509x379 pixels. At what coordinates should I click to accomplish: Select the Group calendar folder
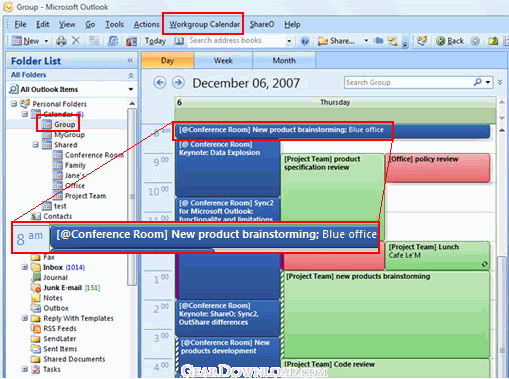[59, 124]
